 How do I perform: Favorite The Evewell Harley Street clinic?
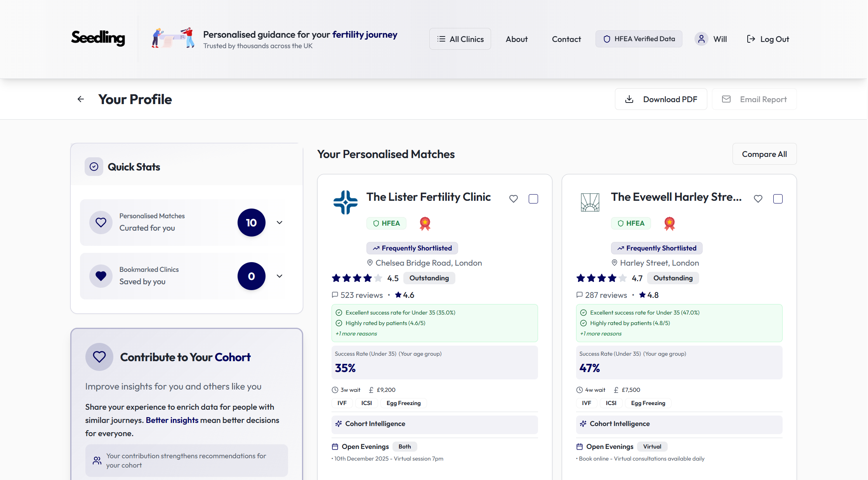(758, 198)
